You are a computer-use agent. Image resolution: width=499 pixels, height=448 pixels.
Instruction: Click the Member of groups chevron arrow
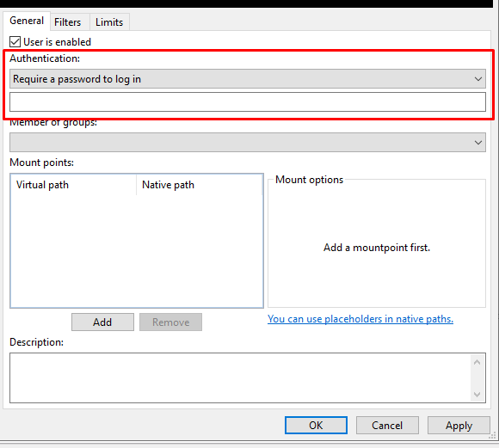(478, 143)
